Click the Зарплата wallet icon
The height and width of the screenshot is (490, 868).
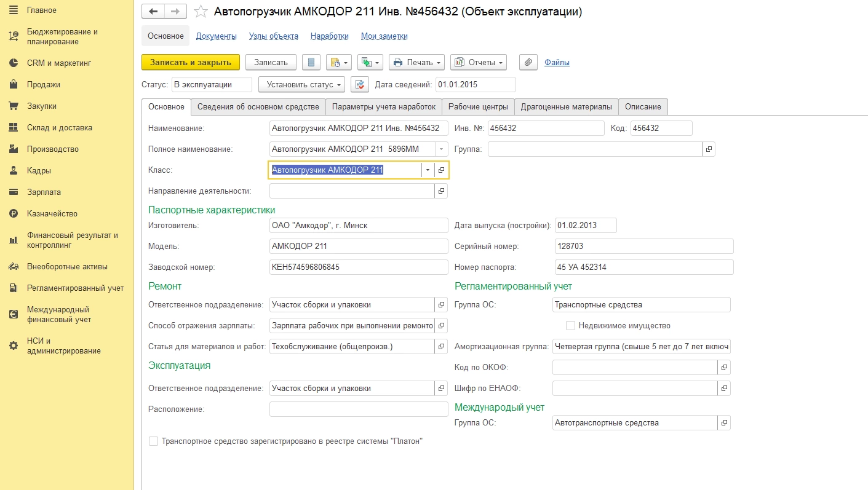click(x=14, y=192)
